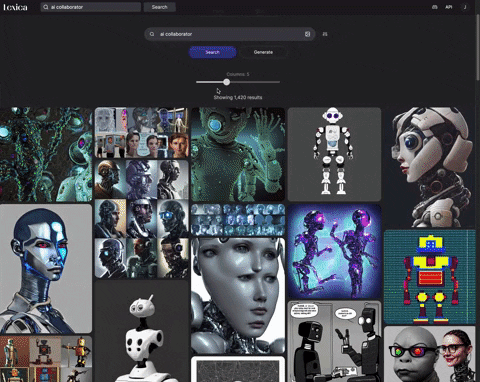Screen dimensions: 480x382
Task: Open the black and white robot comic thumbnail
Action: [334, 341]
